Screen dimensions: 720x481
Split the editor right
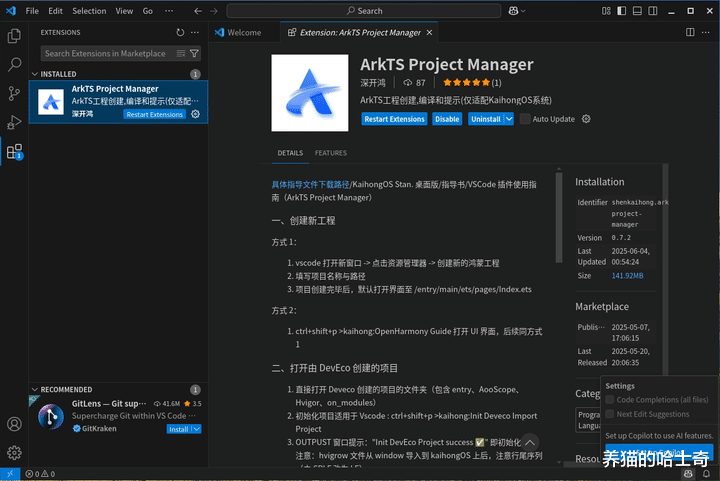point(690,32)
